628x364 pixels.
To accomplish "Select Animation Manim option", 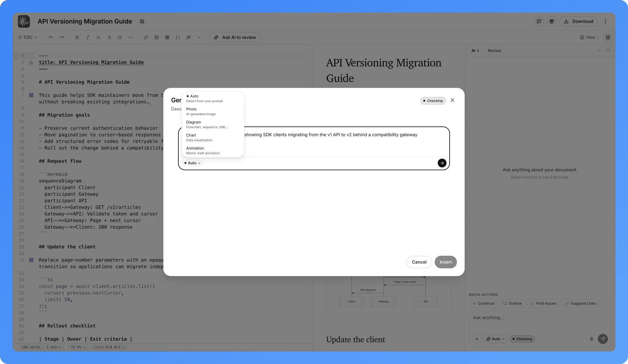I will pos(213,151).
